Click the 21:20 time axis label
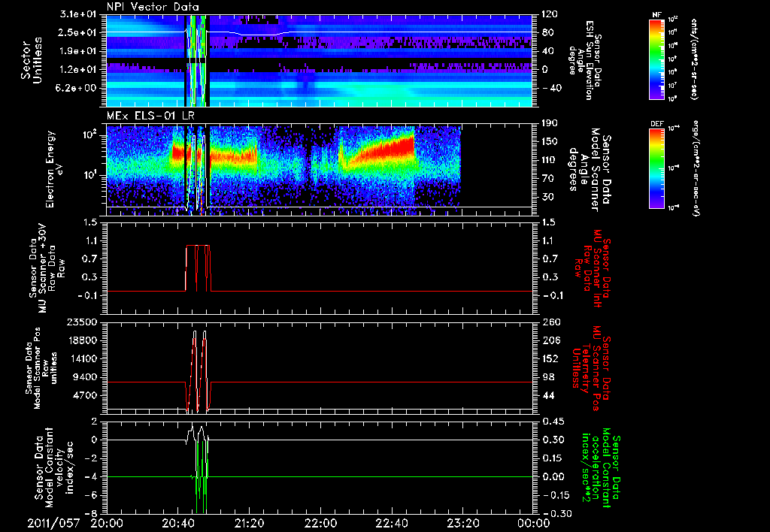The height and width of the screenshot is (532, 770). tap(250, 523)
